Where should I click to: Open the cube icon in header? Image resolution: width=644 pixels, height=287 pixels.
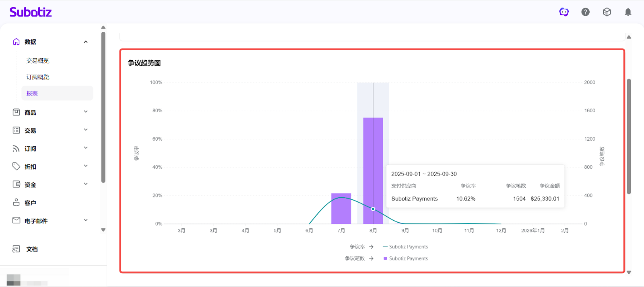(607, 12)
